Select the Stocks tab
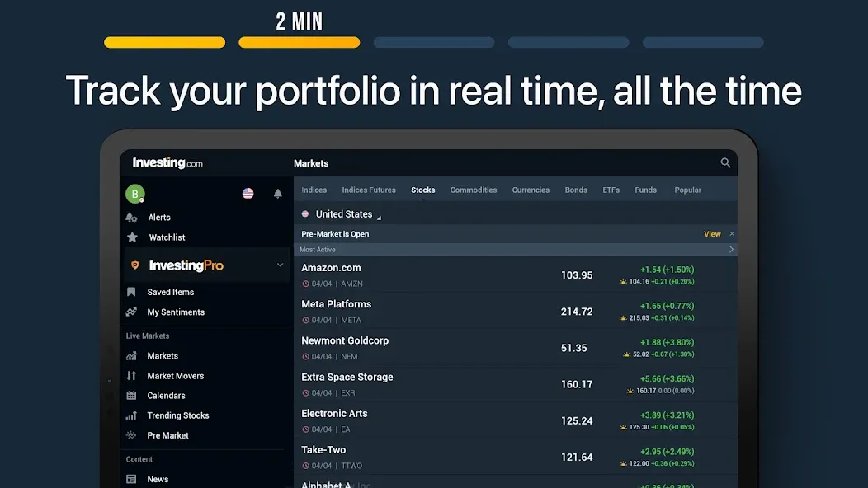Viewport: 868px width, 488px height. pyautogui.click(x=423, y=190)
